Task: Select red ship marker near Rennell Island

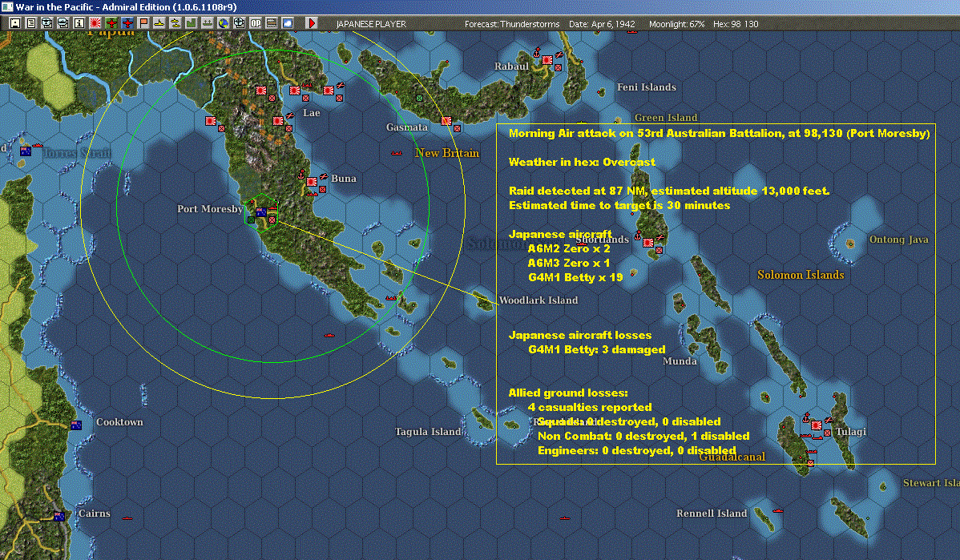Action: (x=778, y=510)
